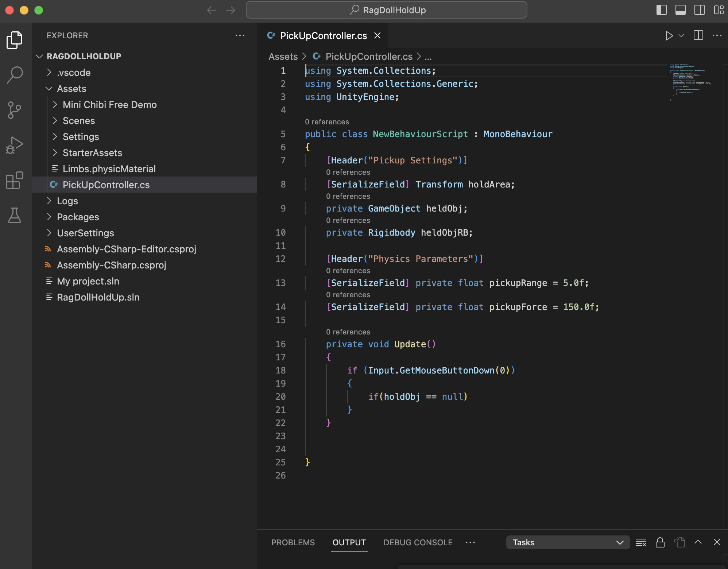This screenshot has width=728, height=569.
Task: Open the Extensions view
Action: coord(15,180)
